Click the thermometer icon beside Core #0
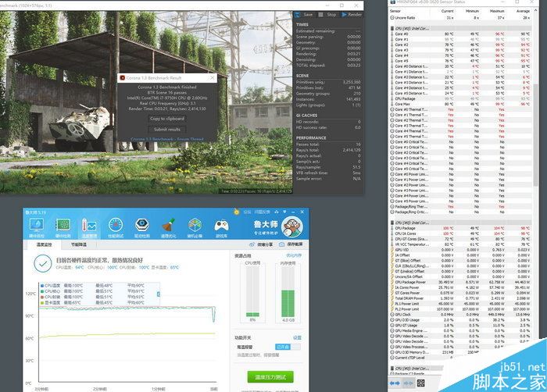The image size is (547, 392). click(x=392, y=34)
